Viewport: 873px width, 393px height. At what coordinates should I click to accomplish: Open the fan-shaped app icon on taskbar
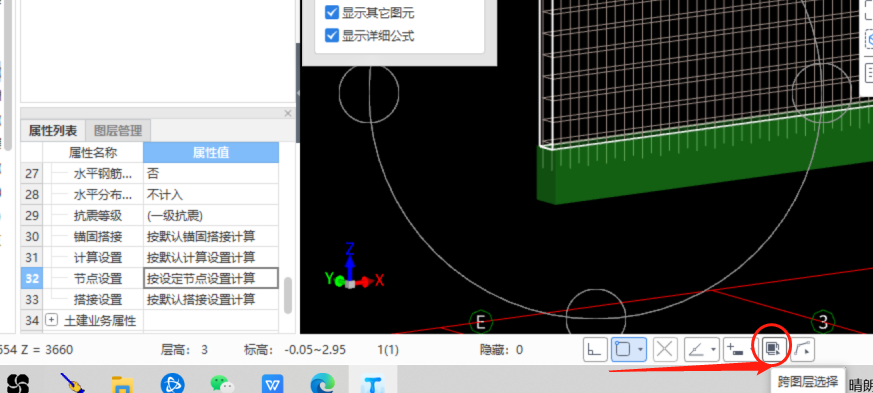[17, 384]
